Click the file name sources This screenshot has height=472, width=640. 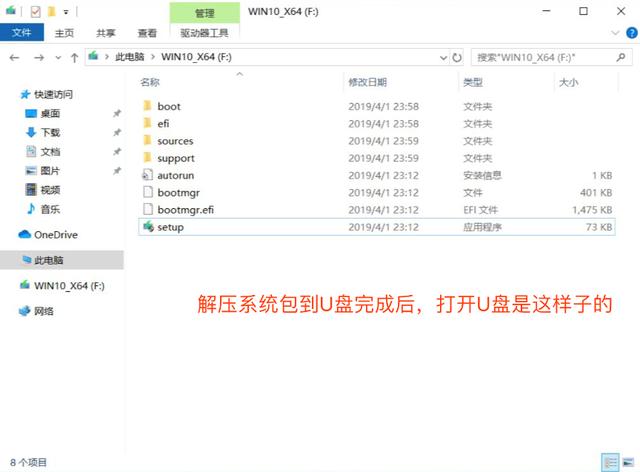pos(175,141)
